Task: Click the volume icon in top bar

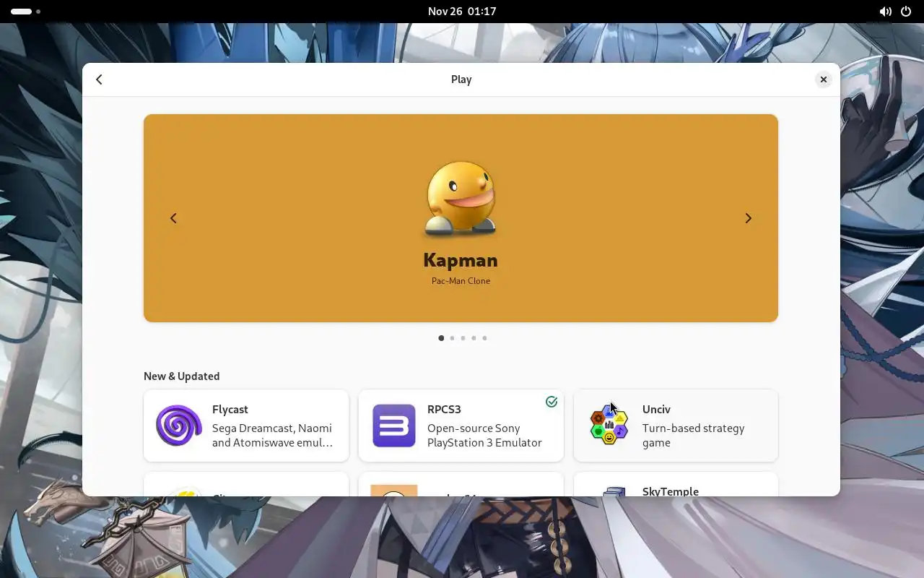Action: click(885, 12)
